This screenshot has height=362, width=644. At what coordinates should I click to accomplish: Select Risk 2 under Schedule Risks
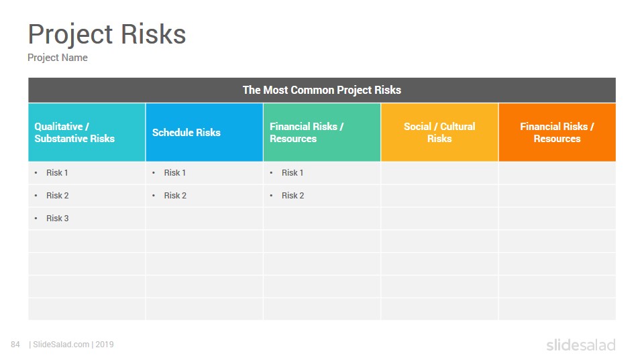(x=175, y=195)
